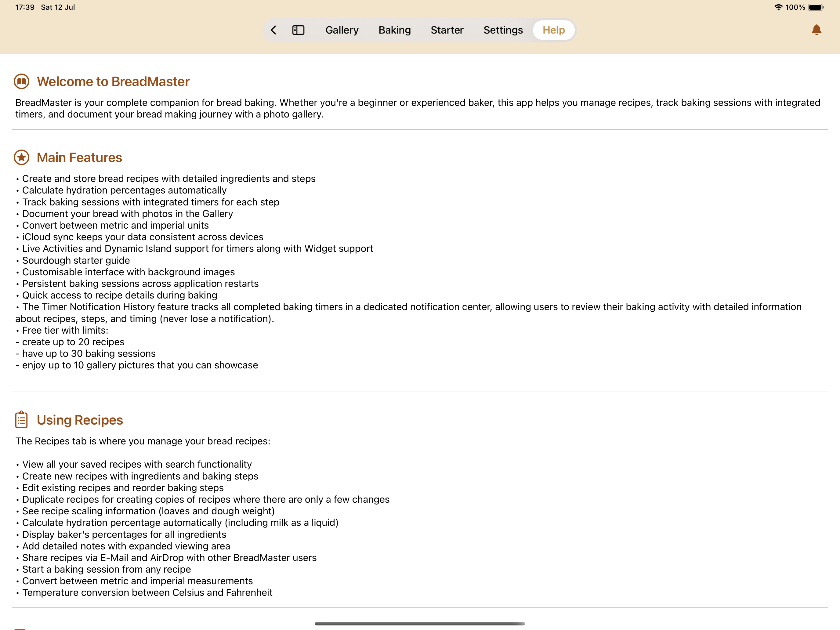This screenshot has width=840, height=630.
Task: Click 'Live Activities and Dynamic Island support' line
Action: 194,248
